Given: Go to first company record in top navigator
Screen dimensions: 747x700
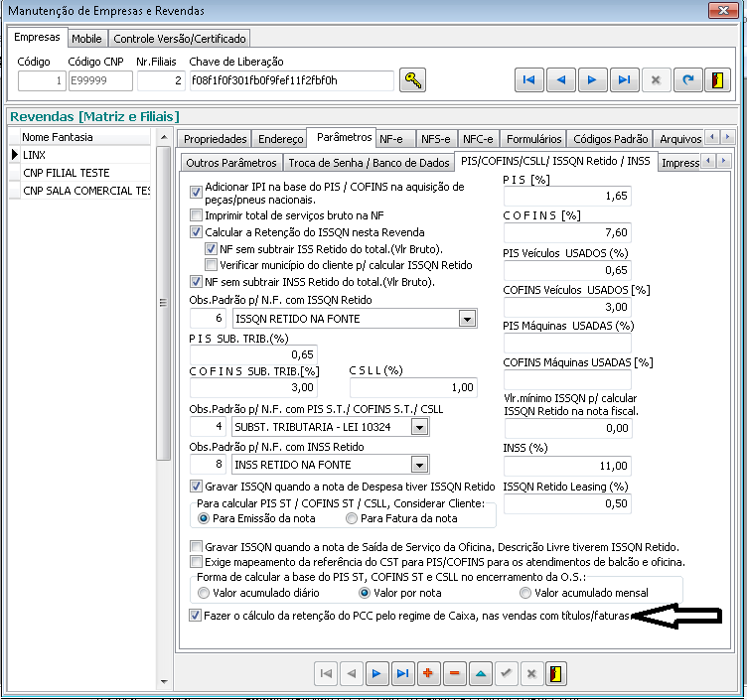Looking at the screenshot, I should [528, 80].
